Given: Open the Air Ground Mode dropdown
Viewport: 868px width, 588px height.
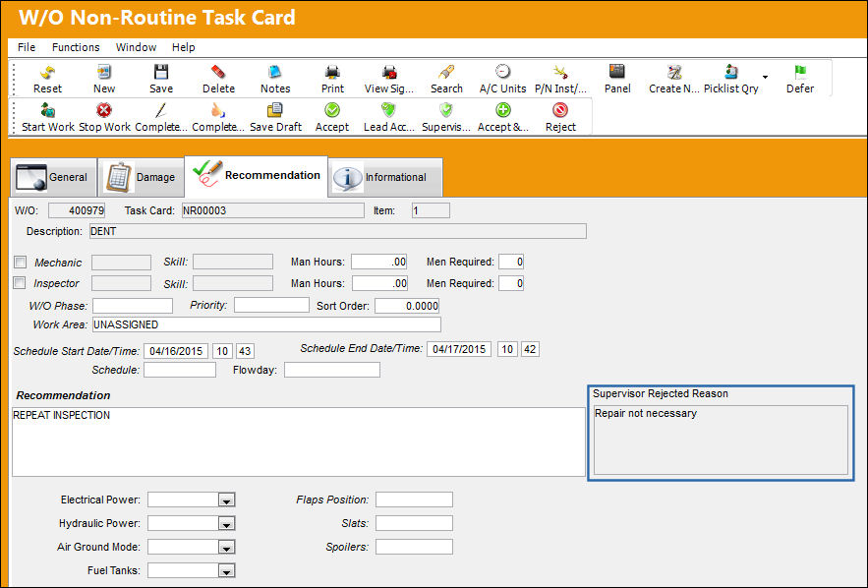Looking at the screenshot, I should [x=226, y=547].
